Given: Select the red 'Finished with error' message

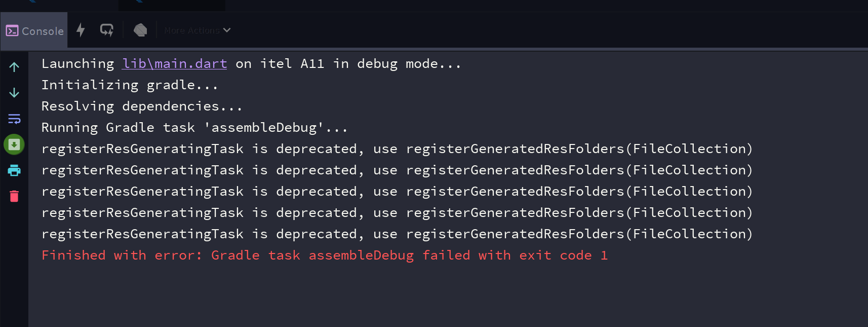Looking at the screenshot, I should 324,255.
